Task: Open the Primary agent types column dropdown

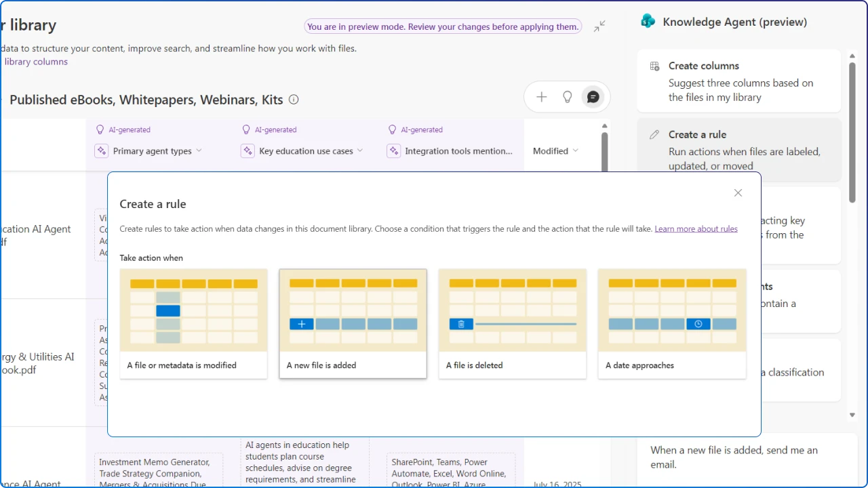Action: tap(199, 150)
